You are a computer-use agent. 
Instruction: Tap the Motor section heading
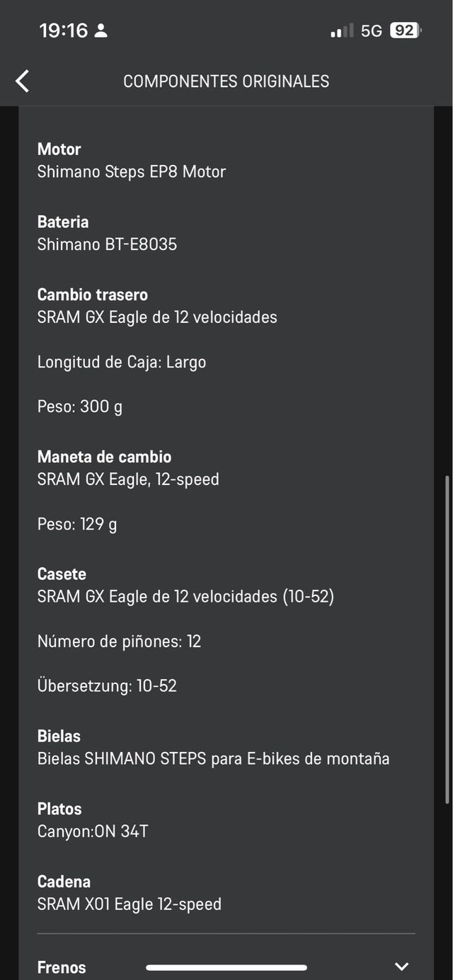click(59, 149)
